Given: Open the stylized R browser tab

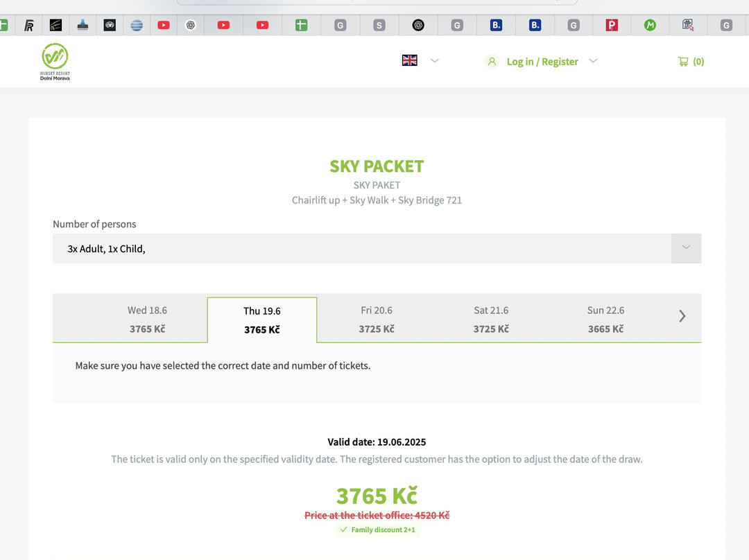Looking at the screenshot, I should coord(29,26).
